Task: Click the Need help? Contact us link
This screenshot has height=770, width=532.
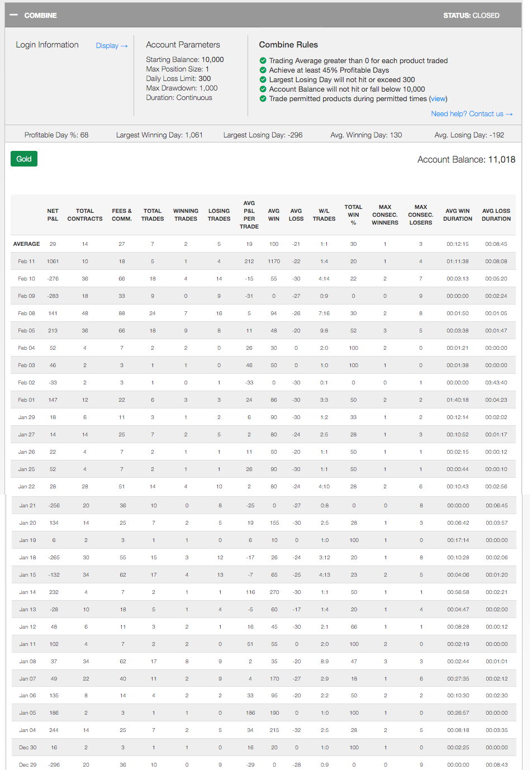Action: click(472, 114)
